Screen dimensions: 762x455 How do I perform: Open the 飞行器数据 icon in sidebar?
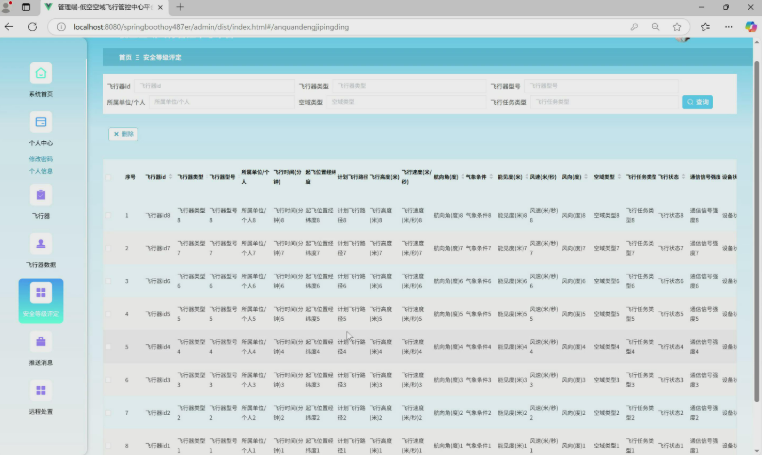(41, 244)
